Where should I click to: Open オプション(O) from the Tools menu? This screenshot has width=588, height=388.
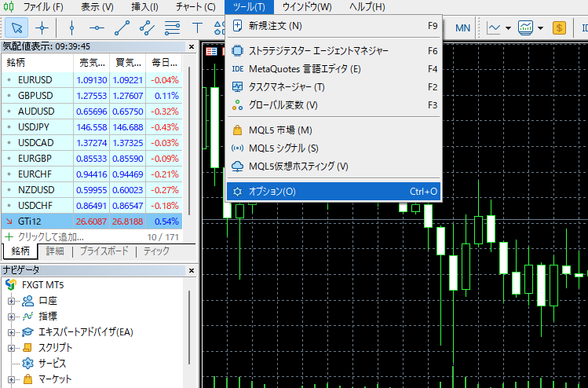pyautogui.click(x=272, y=191)
